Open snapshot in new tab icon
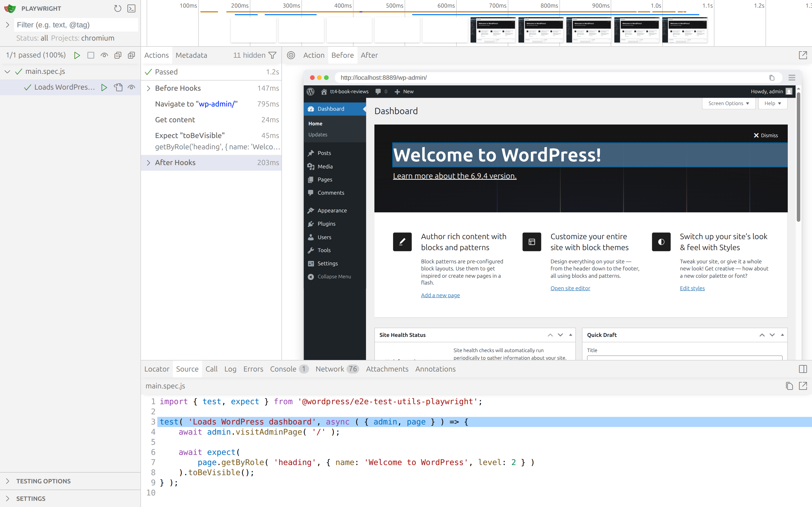812x507 pixels. click(x=803, y=55)
